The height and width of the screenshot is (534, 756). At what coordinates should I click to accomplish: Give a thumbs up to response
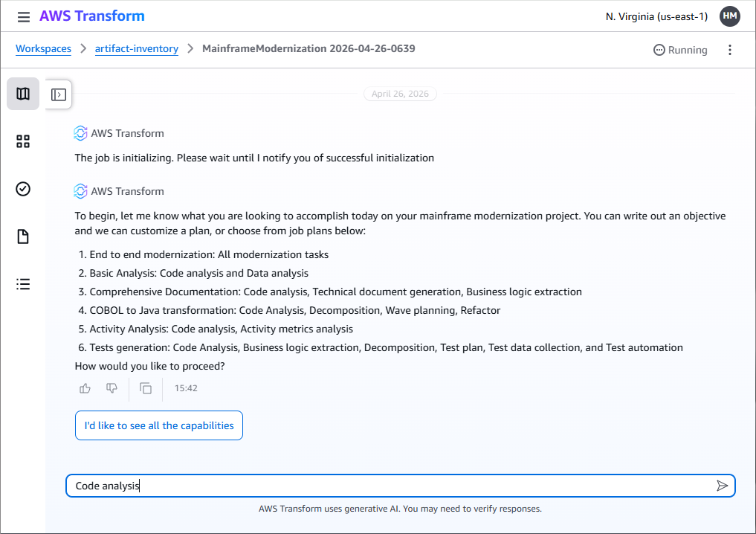85,388
